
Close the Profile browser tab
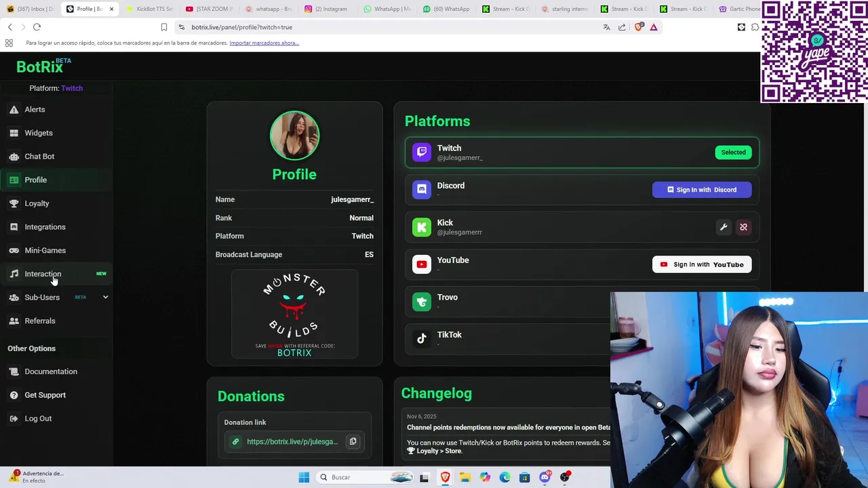[111, 9]
